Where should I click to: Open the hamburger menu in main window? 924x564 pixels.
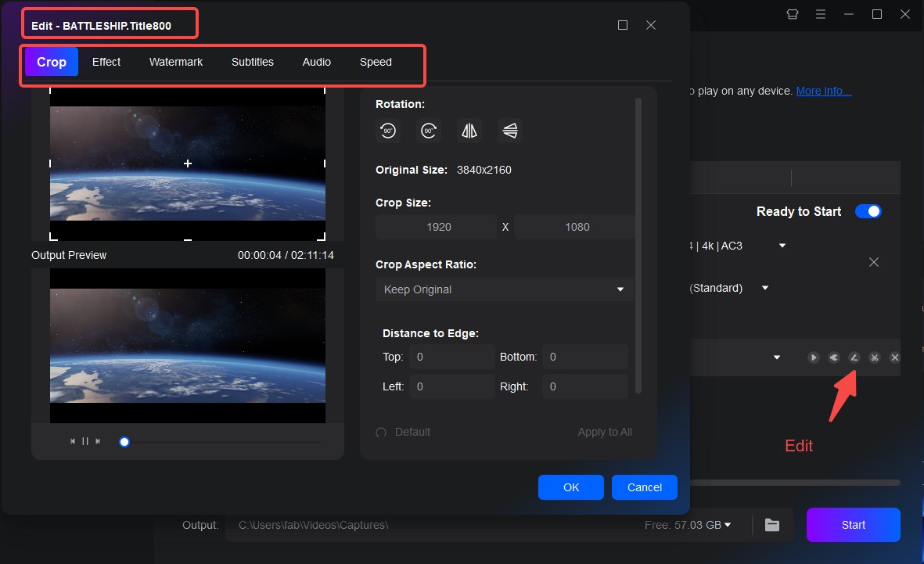(820, 14)
